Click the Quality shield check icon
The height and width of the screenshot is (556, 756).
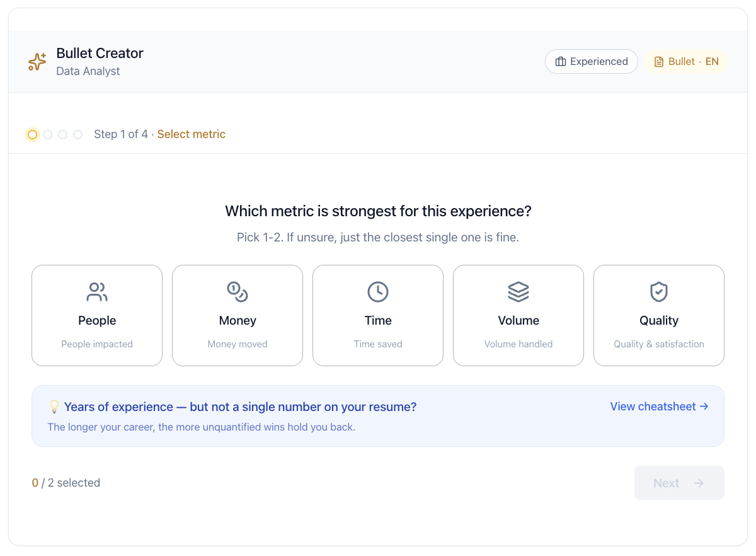tap(659, 292)
